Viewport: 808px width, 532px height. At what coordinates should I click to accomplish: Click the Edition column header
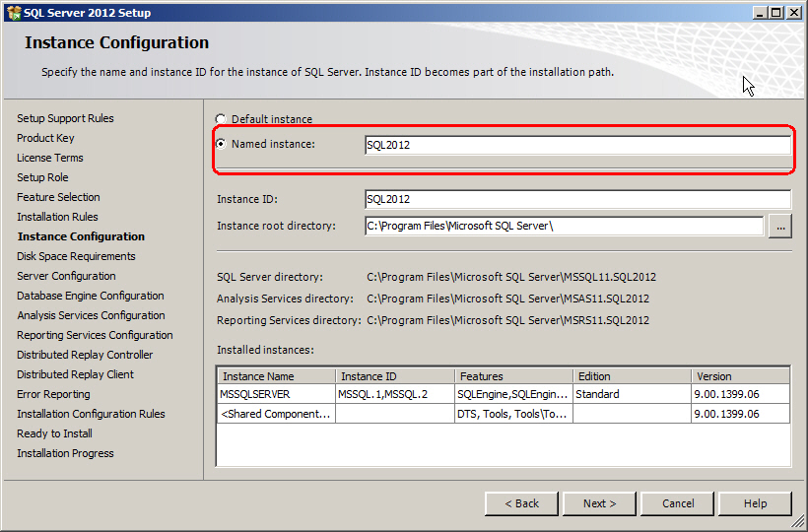point(632,376)
